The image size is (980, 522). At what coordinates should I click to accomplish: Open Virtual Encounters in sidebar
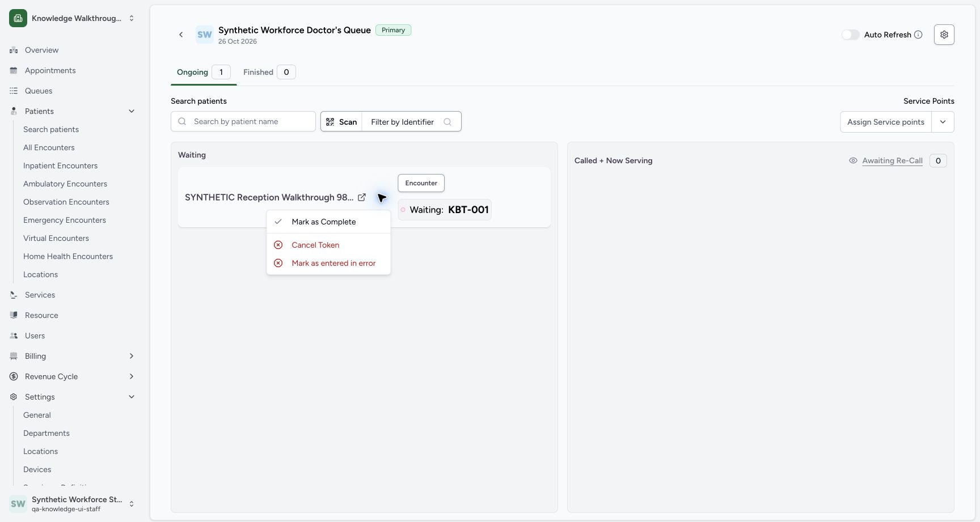pos(56,238)
